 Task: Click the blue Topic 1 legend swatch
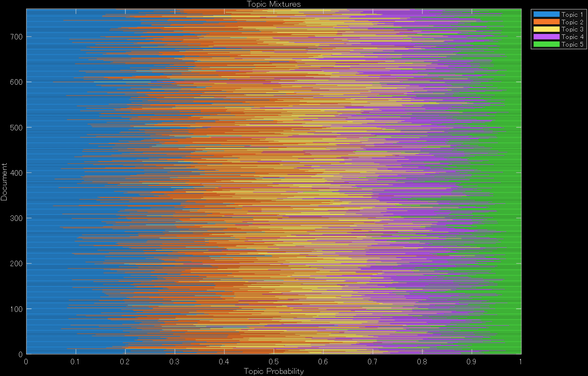click(546, 14)
